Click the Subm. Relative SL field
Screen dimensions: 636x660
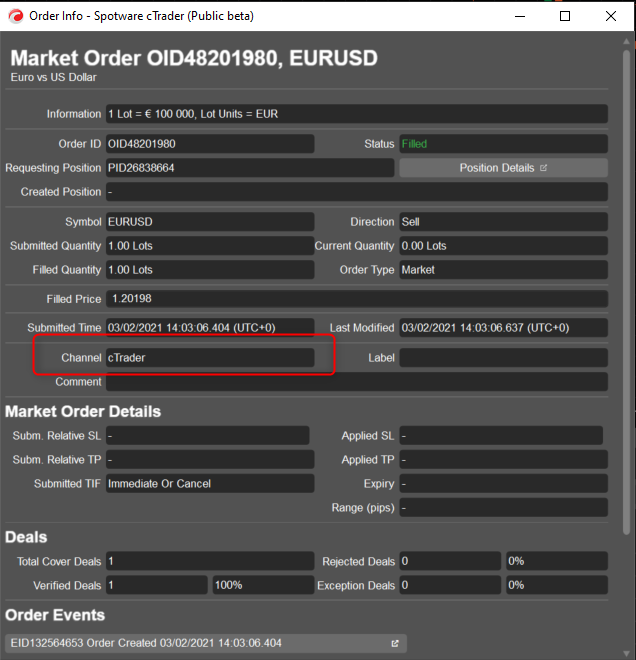tap(208, 436)
